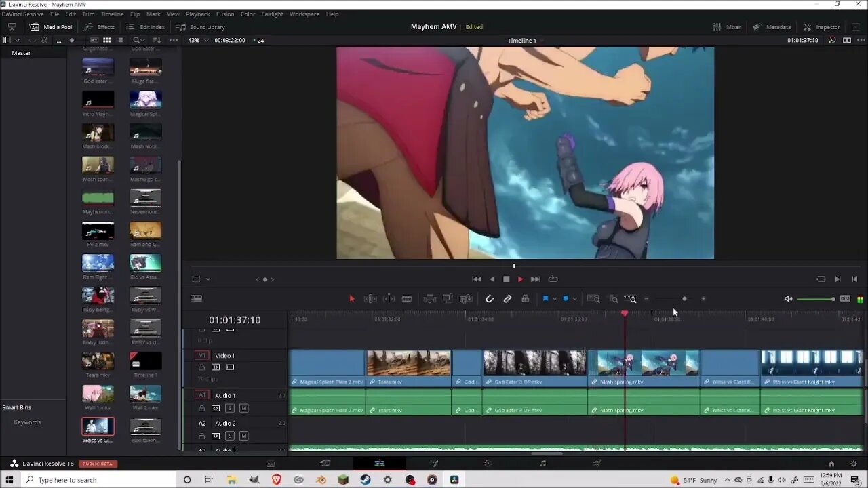The image size is (868, 488).
Task: Open the Mixer panel
Action: coord(727,27)
